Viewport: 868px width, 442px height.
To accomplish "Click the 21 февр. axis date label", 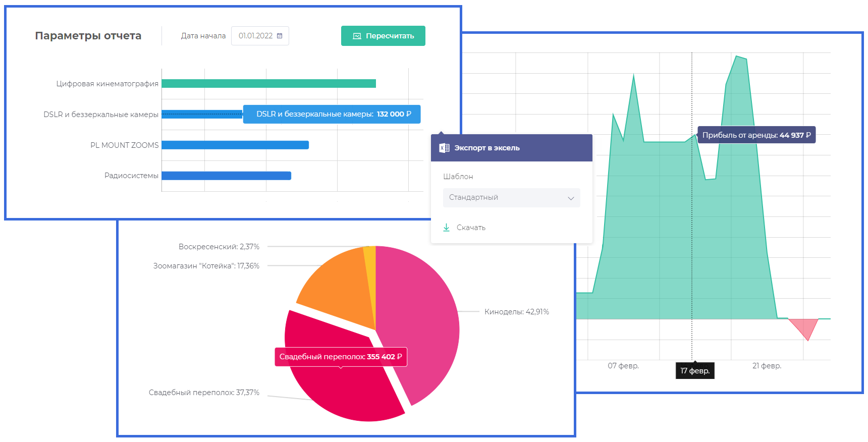I will click(767, 366).
